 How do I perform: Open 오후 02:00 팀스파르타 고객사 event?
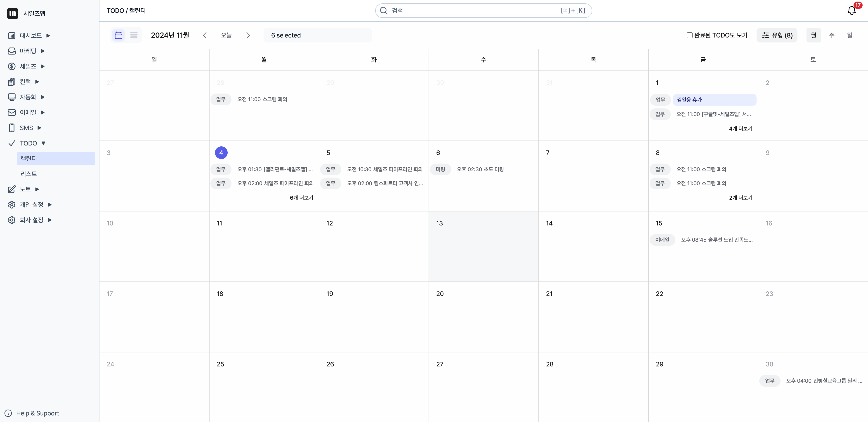pos(385,183)
